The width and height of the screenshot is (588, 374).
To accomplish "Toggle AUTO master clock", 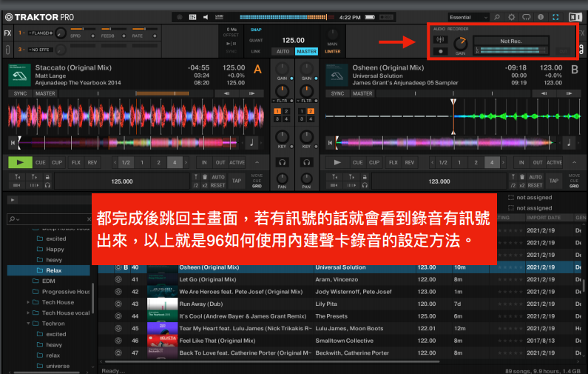I will [x=283, y=51].
